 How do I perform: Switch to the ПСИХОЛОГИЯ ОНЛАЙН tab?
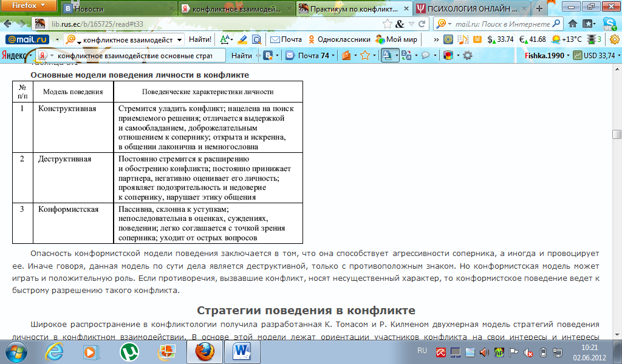[472, 8]
